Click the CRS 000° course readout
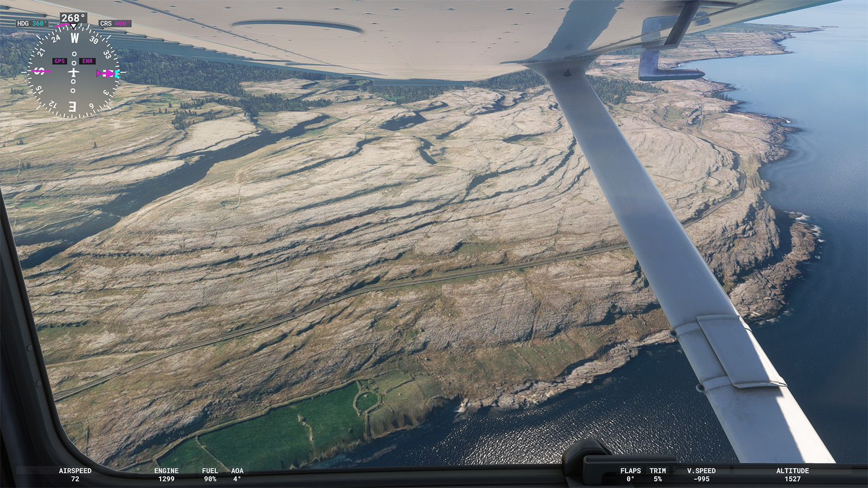Screen dimensions: 868x488 pyautogui.click(x=115, y=23)
